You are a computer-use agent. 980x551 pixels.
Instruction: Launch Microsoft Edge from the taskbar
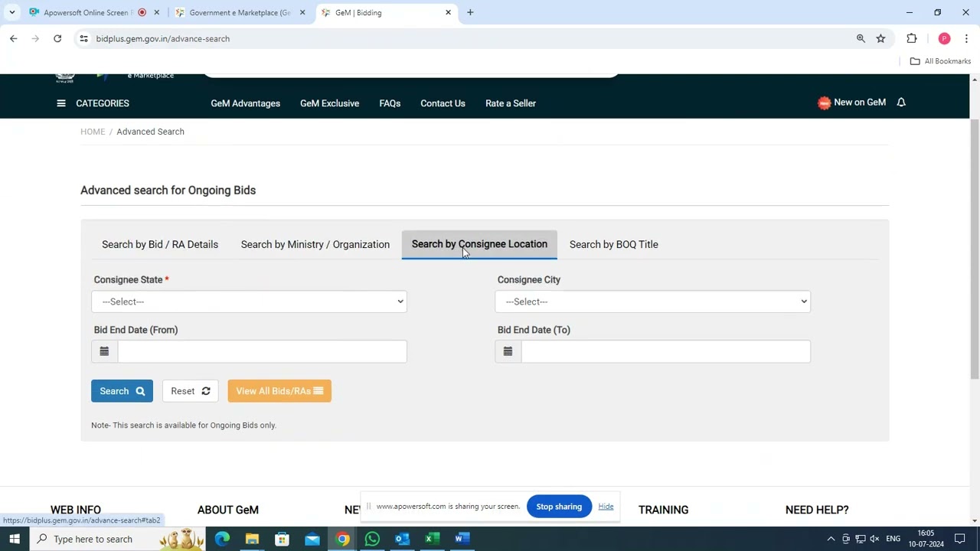pyautogui.click(x=222, y=539)
